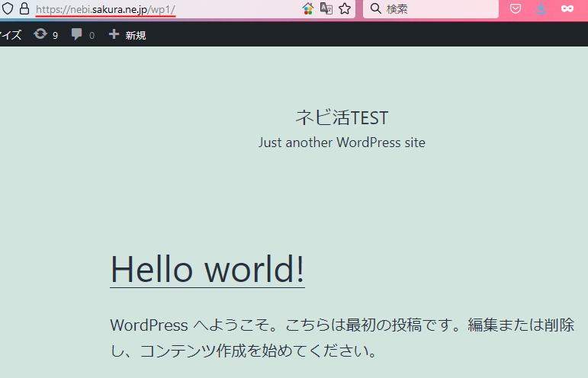Click the ネビ活TEST site title
This screenshot has width=588, height=378.
point(342,118)
